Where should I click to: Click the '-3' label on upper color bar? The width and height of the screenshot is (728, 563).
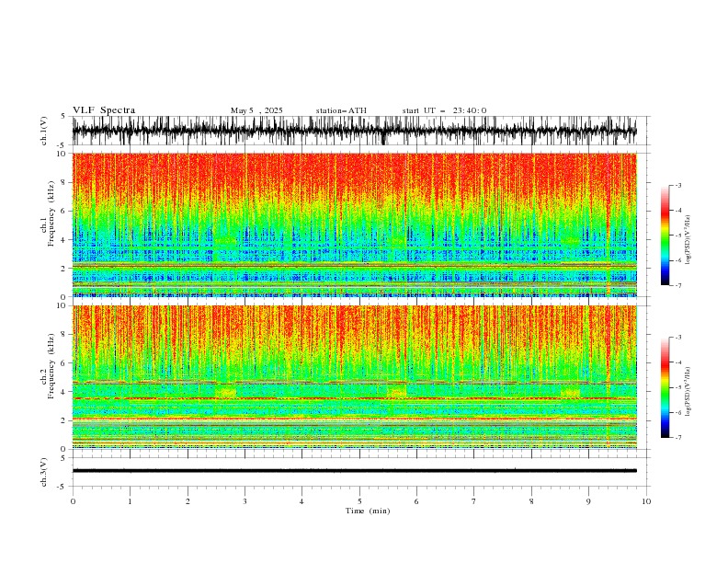click(x=677, y=185)
